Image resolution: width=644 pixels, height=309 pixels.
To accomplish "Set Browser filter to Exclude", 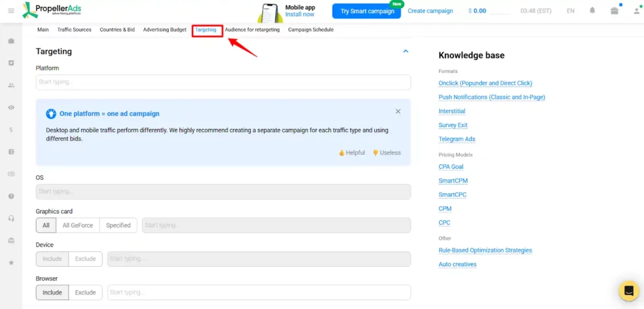I will point(86,293).
